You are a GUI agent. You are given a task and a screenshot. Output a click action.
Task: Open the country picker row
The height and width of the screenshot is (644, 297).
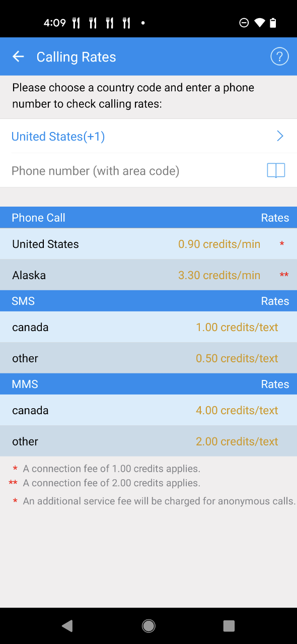pyautogui.click(x=148, y=136)
